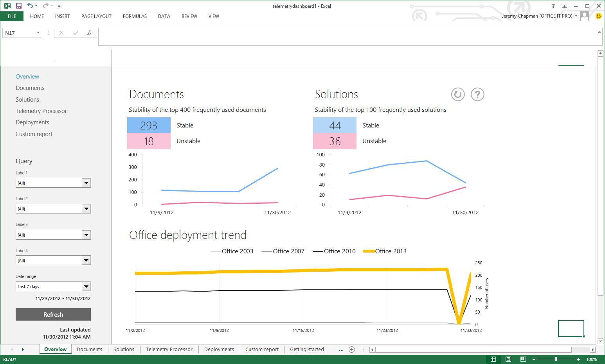
Task: Open the Telemetry Processor sidebar link
Action: point(41,111)
